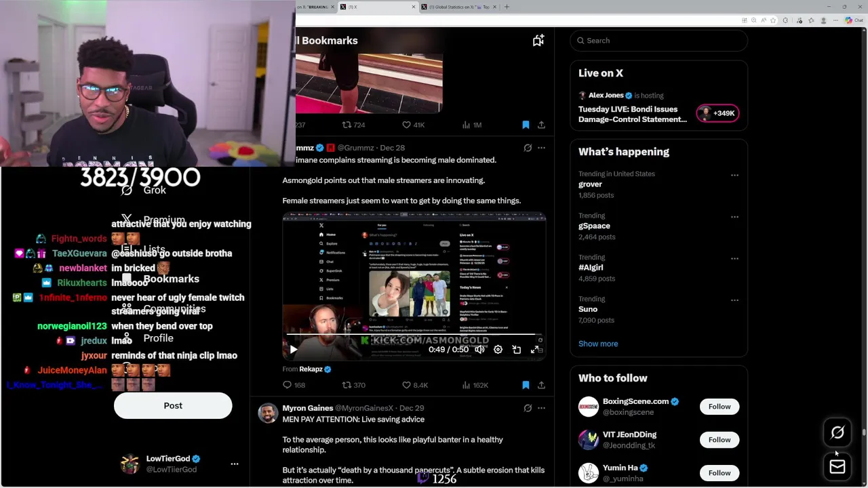Click Show more under What's happening
Viewport: 868px width, 488px height.
(598, 344)
